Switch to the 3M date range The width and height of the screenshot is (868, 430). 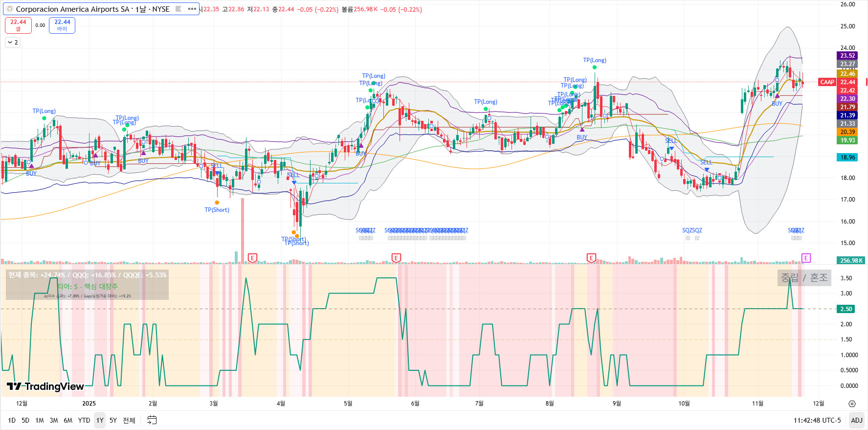click(x=54, y=420)
